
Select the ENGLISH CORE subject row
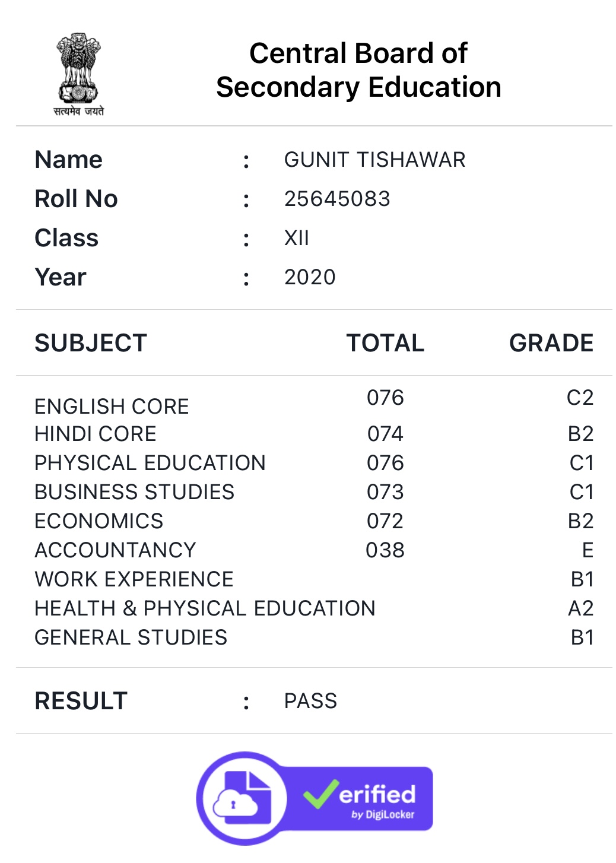(x=314, y=402)
